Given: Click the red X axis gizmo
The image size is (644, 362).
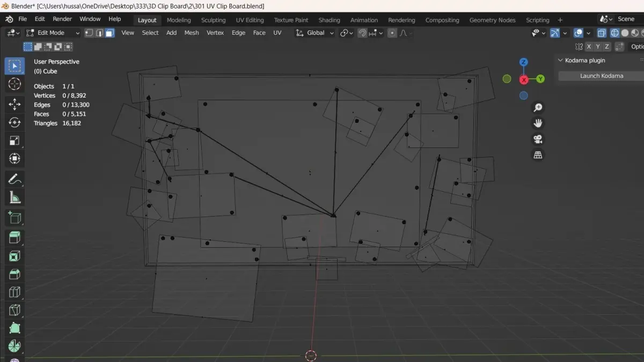Looking at the screenshot, I should coord(524,80).
